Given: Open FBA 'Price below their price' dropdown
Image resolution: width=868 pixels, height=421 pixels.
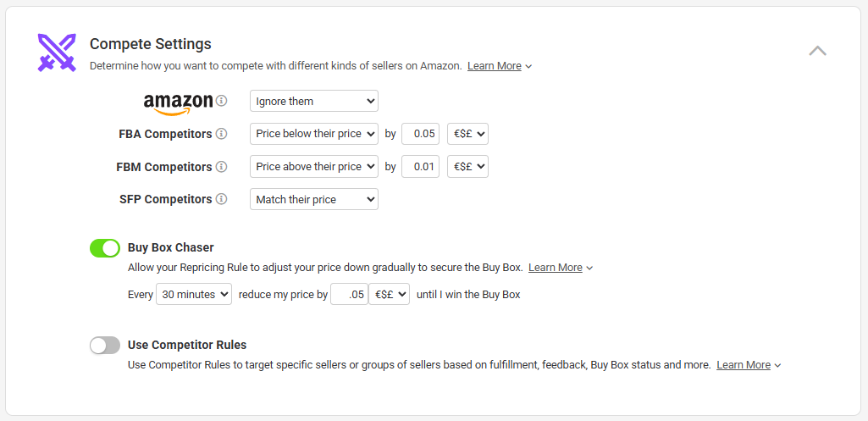Looking at the screenshot, I should pyautogui.click(x=313, y=134).
